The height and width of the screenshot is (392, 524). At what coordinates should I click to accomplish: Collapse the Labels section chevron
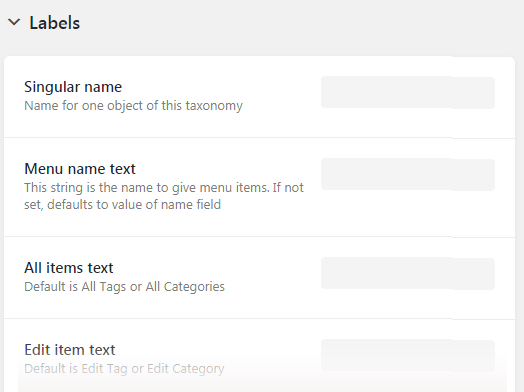coord(14,22)
